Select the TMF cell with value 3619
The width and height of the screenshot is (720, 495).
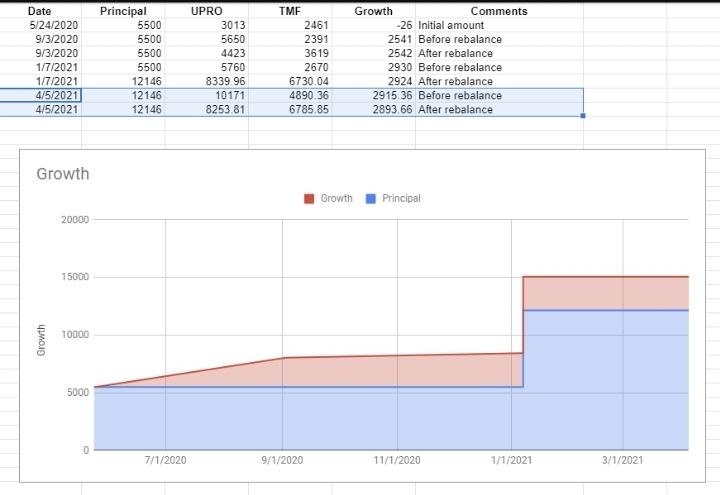(x=290, y=53)
